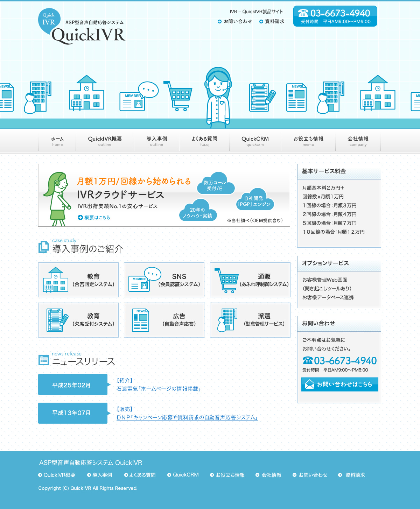Click the price line 1回線の場合:月額3万円
The width and height of the screenshot is (420, 509).
tap(330, 206)
